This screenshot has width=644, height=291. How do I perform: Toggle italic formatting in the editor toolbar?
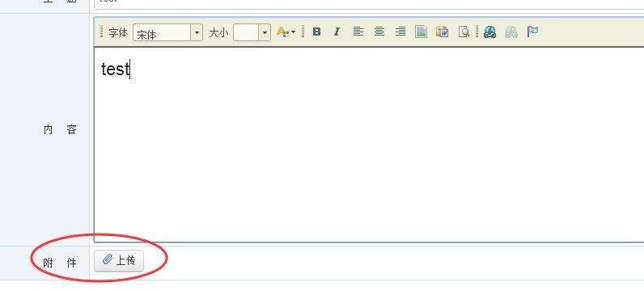pyautogui.click(x=337, y=32)
